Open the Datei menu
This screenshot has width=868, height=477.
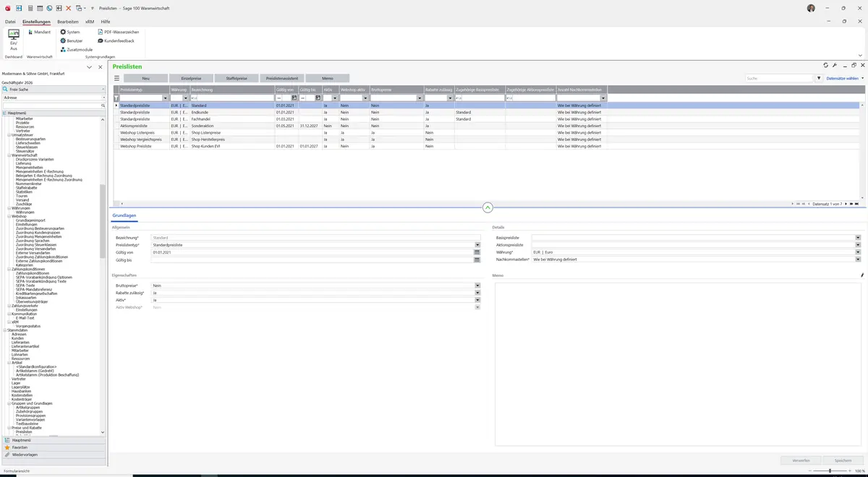[x=10, y=22]
